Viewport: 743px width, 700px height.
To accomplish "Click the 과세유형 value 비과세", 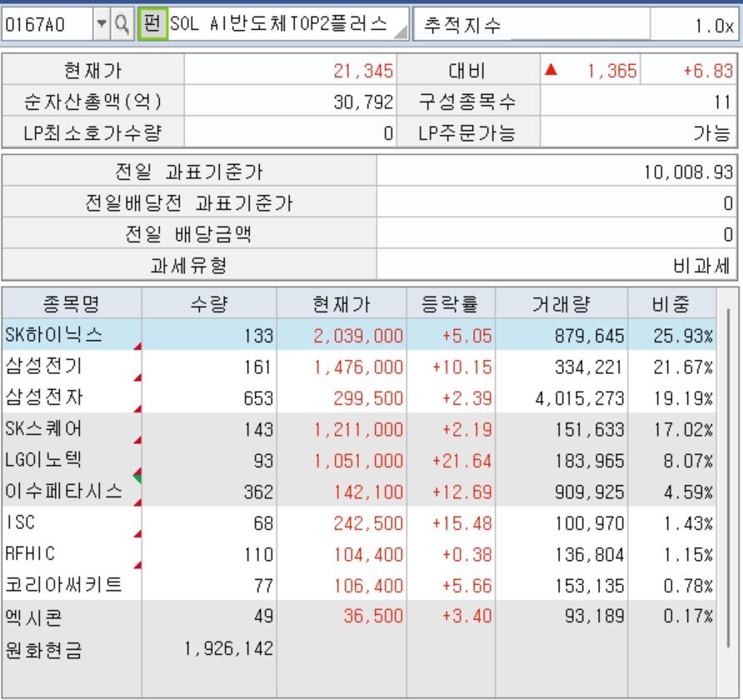I will (x=701, y=266).
